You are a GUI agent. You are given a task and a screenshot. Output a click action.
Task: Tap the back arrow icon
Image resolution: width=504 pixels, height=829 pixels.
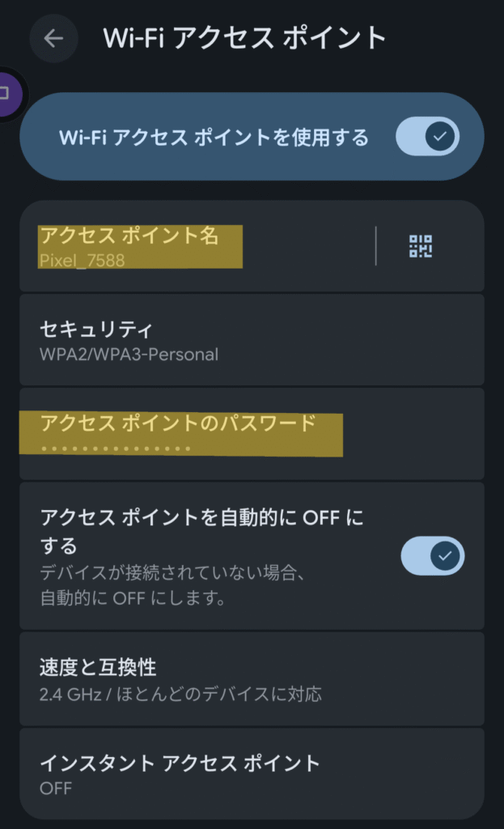[x=53, y=39]
